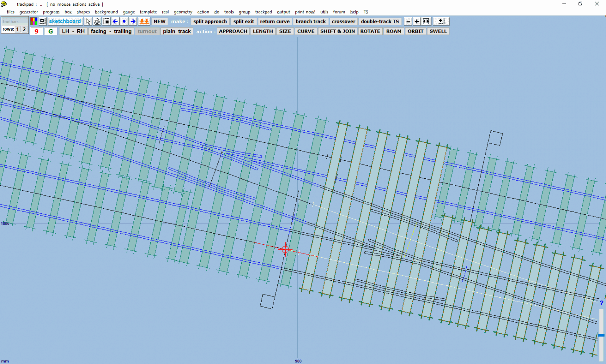Viewport: 606px width, 364px height.
Task: Click the dotted-frame black square icon
Action: [x=106, y=21]
